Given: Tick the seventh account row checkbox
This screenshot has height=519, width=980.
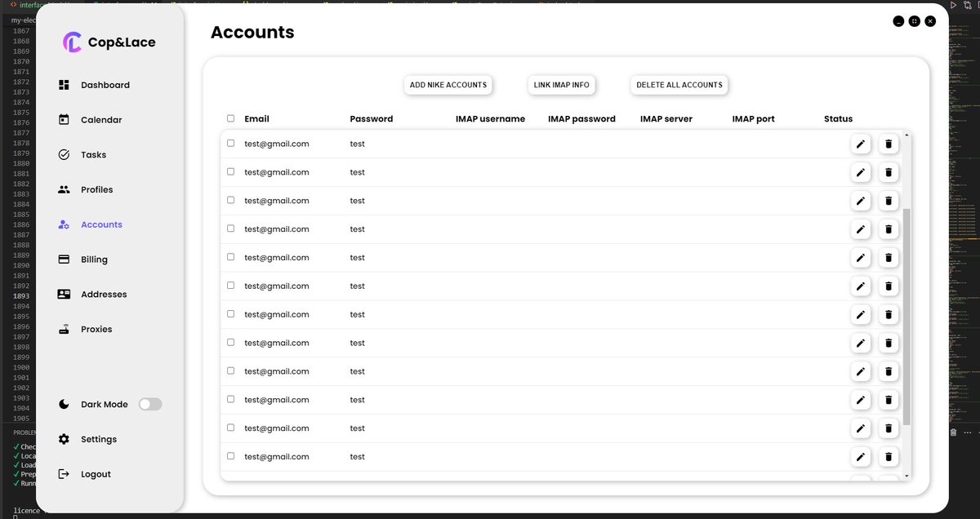Looking at the screenshot, I should (x=230, y=313).
